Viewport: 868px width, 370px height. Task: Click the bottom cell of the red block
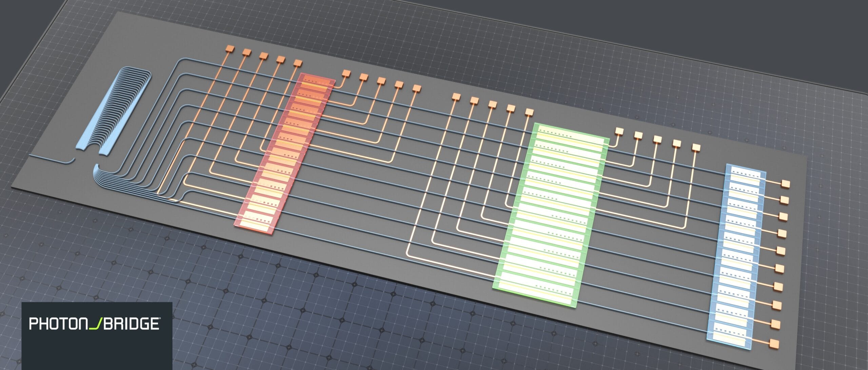[x=257, y=221]
